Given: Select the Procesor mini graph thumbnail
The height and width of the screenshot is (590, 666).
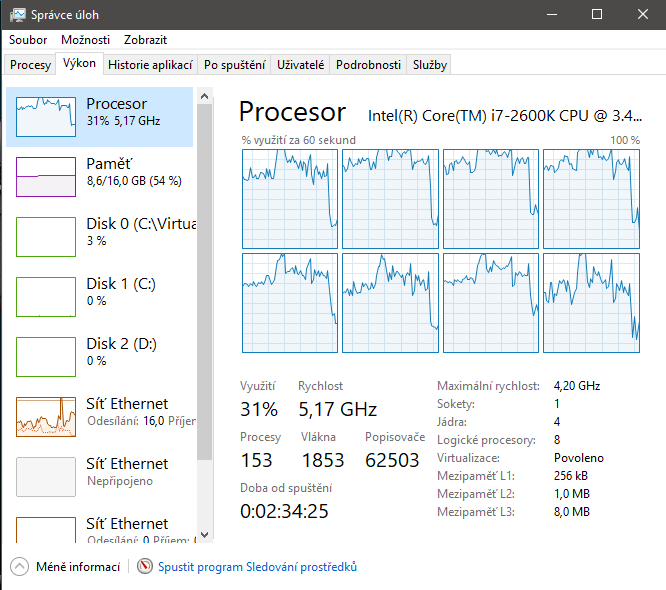Looking at the screenshot, I should click(x=46, y=117).
